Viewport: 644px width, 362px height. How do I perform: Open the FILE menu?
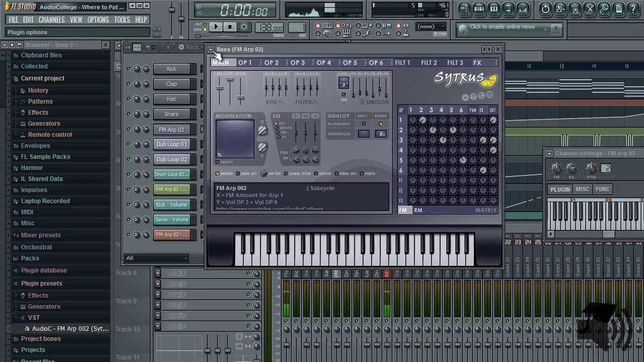[14, 20]
